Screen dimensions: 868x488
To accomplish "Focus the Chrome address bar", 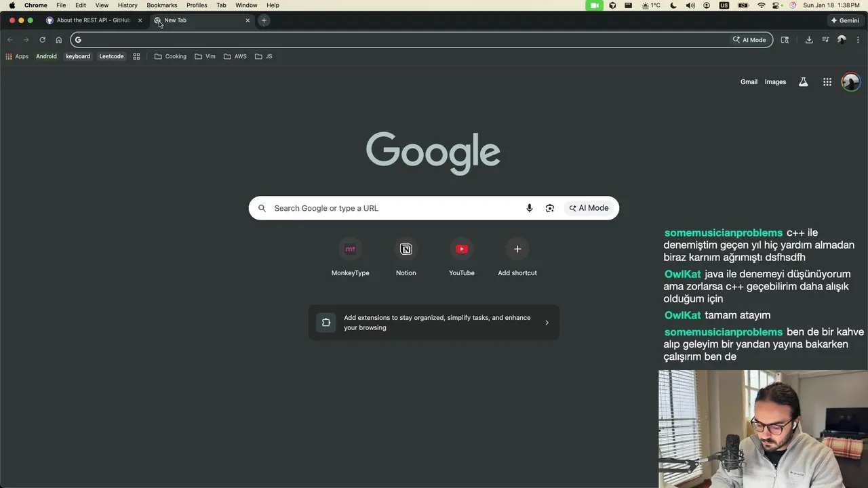I will point(400,40).
